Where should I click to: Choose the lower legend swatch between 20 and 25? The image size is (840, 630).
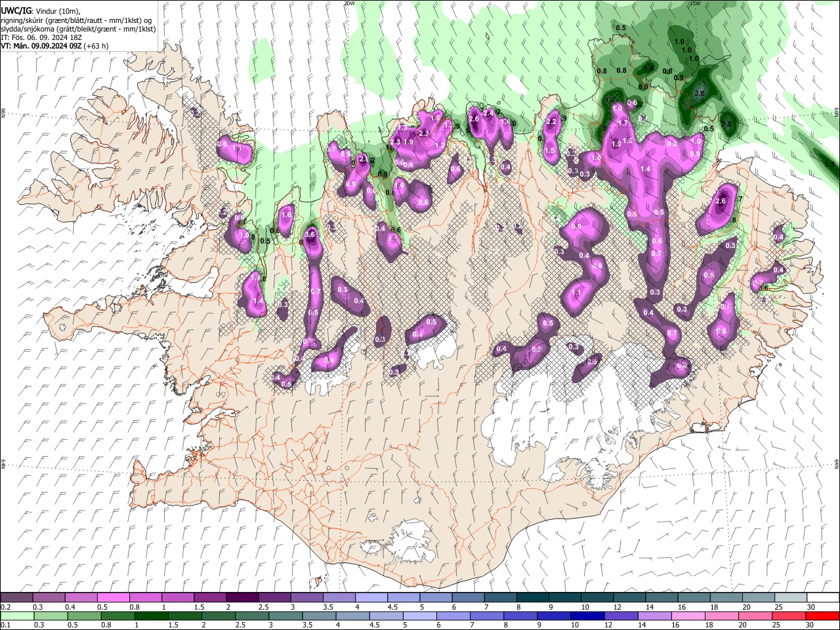(755, 616)
